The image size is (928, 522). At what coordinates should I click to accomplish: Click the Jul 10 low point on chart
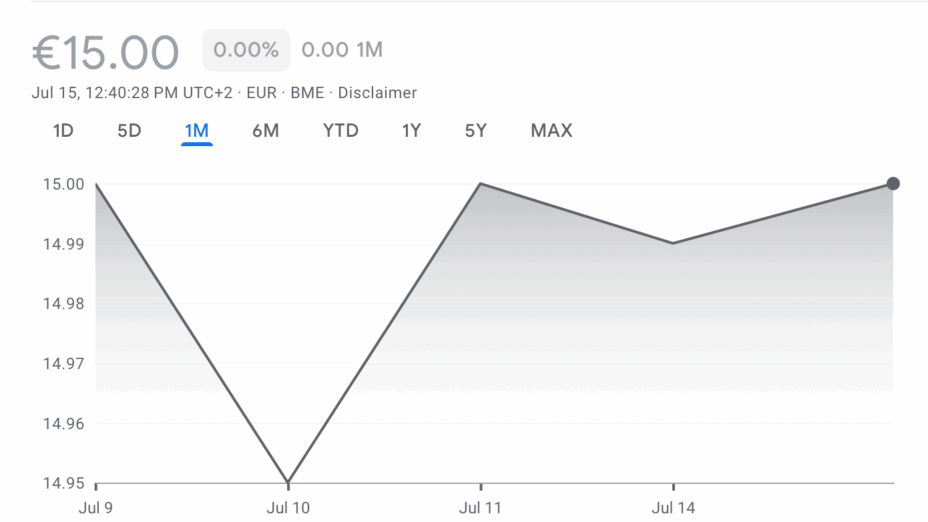(288, 482)
